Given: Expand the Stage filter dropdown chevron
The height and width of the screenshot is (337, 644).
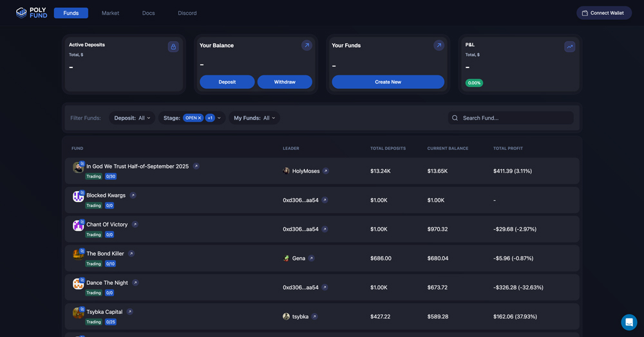Looking at the screenshot, I should click(219, 118).
